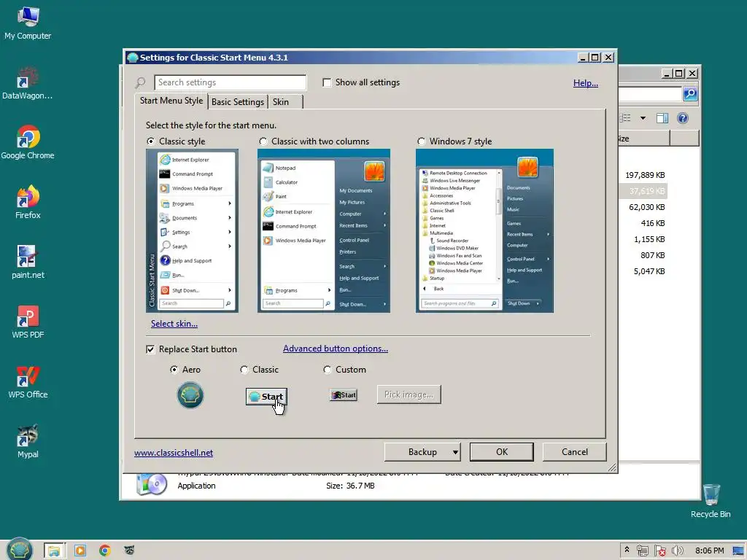The height and width of the screenshot is (560, 747).
Task: Click the action center flag tray icon
Action: [659, 551]
